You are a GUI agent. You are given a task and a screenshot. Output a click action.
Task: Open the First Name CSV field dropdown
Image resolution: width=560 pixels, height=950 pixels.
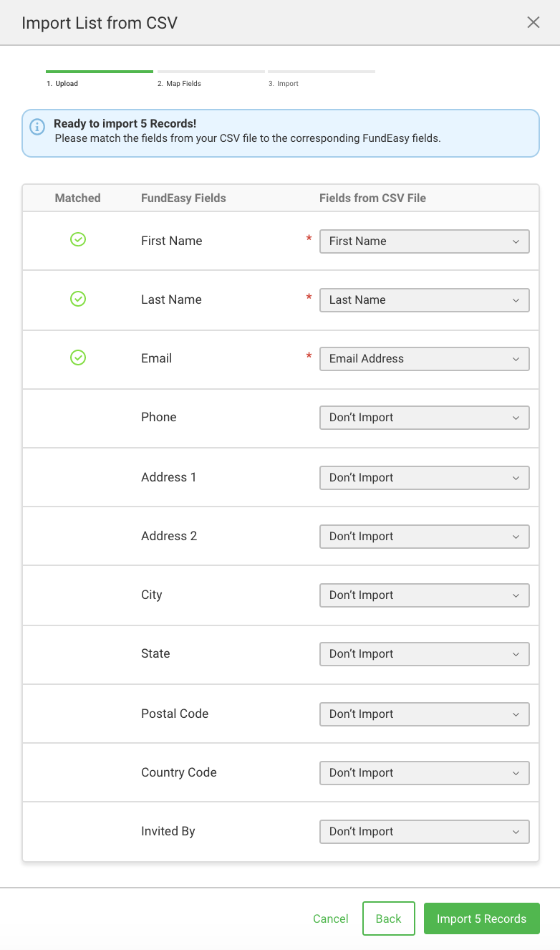424,241
